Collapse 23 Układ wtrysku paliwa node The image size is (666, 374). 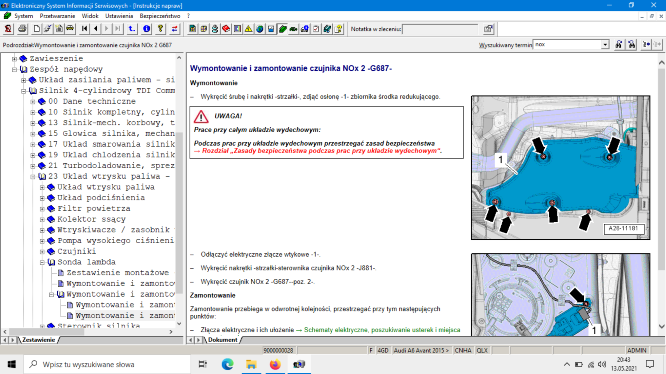(x=33, y=177)
